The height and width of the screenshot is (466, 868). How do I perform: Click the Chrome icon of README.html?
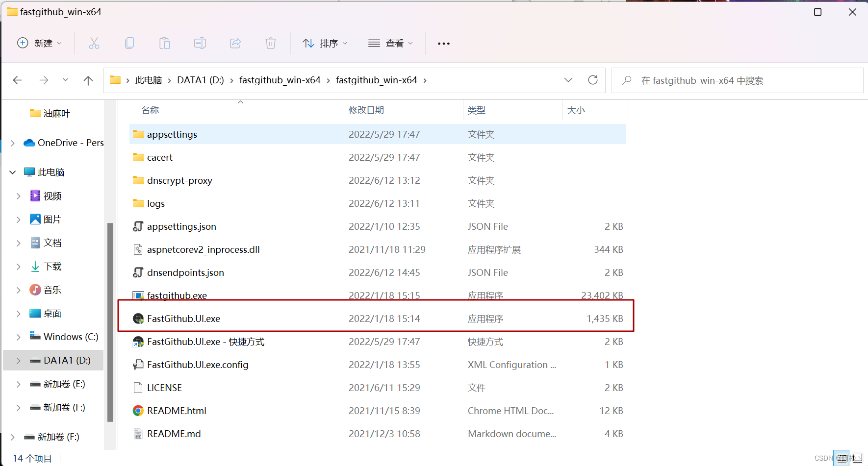coord(138,411)
